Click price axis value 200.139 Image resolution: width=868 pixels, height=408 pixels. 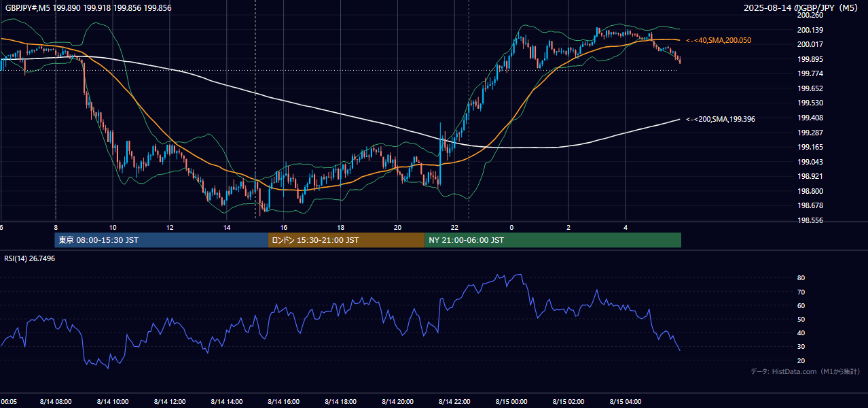[810, 30]
